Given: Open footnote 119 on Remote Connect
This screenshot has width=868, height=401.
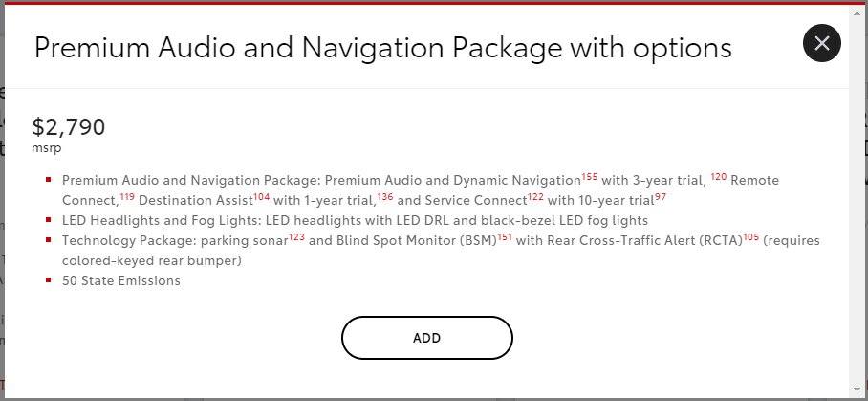Looking at the screenshot, I should 127,197.
